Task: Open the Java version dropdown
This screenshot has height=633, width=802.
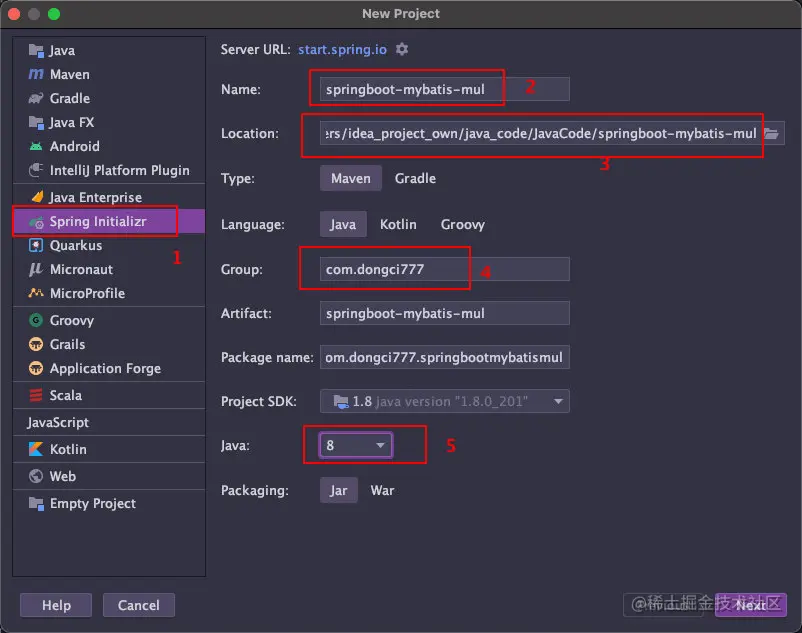Action: tap(356, 445)
